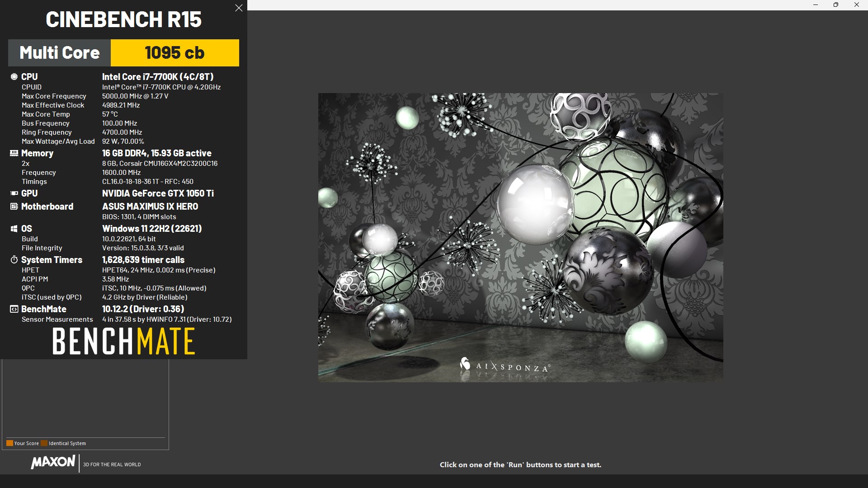Viewport: 868px width, 488px height.
Task: Click the Motherboard icon
Action: pyautogui.click(x=14, y=206)
